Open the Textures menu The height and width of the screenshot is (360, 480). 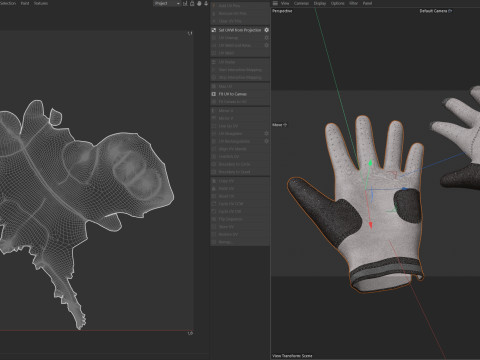point(41,3)
